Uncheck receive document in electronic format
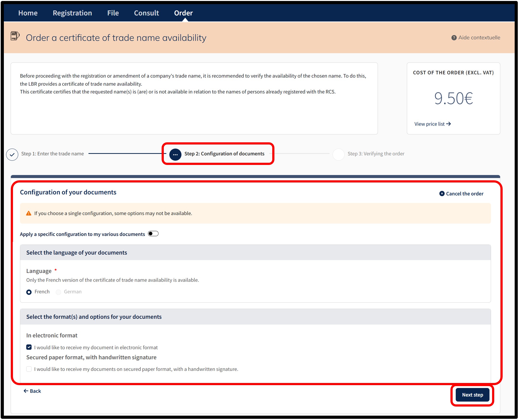Viewport: 519px width, 420px height. click(29, 347)
